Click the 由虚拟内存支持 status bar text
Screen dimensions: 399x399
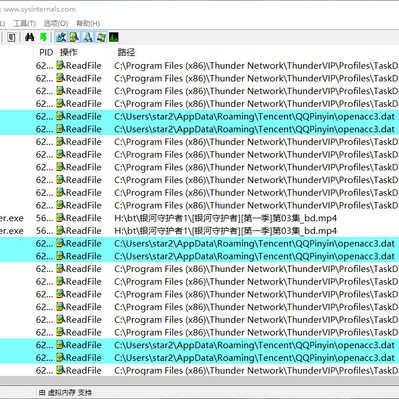click(x=65, y=393)
